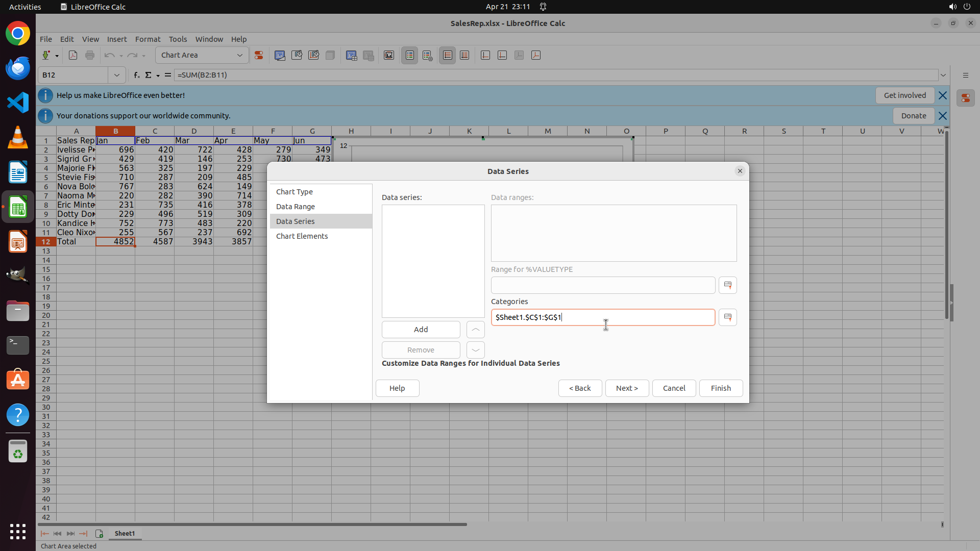Open the Sidebar Settings hamburger icon
This screenshot has width=980, height=551.
(x=965, y=75)
